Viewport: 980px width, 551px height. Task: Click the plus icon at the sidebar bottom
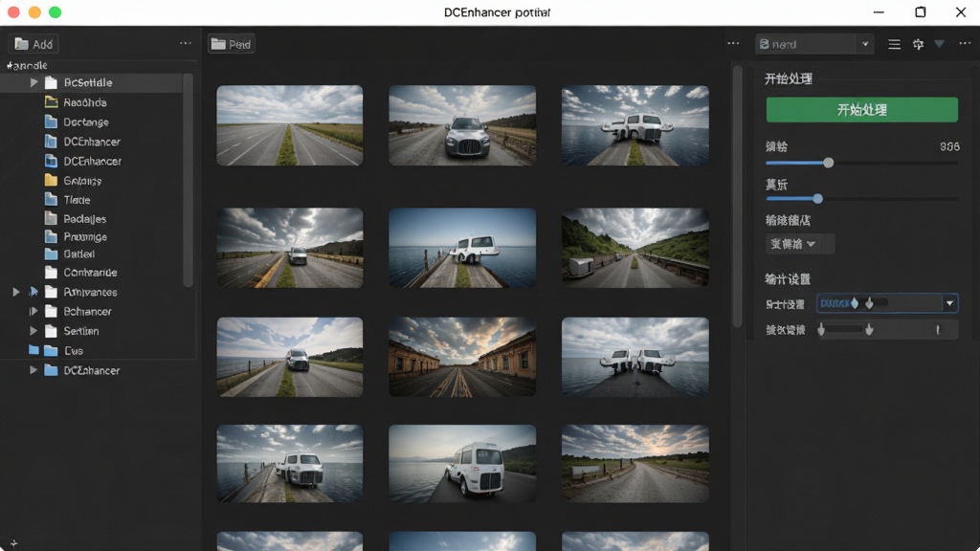point(13,543)
